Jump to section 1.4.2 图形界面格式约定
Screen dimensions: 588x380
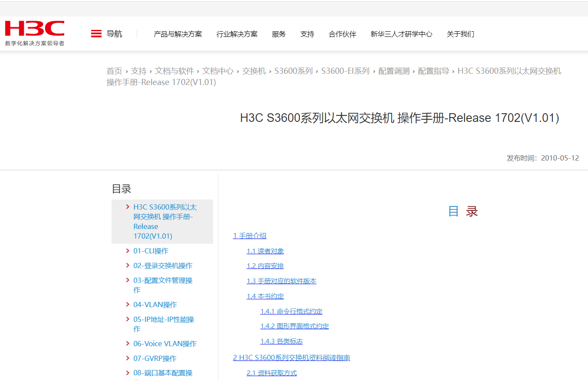point(295,326)
